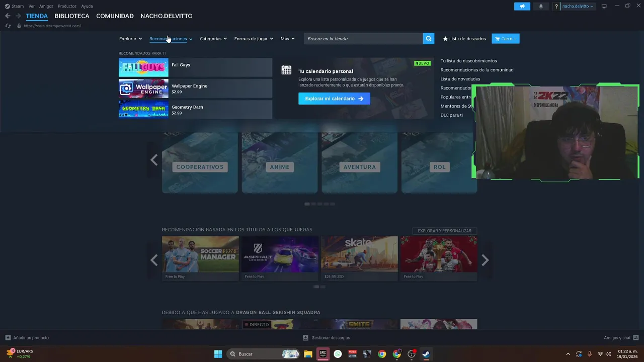This screenshot has height=362, width=644.
Task: Click the calendar icon beside Tu calendario personal
Action: 286,70
